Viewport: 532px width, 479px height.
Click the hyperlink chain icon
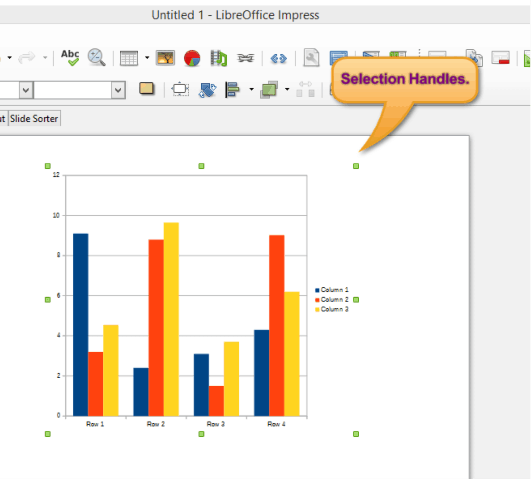click(246, 58)
